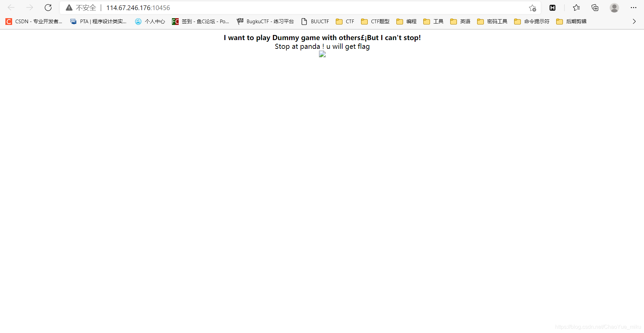Open the BugkuCTF practice platform bookmark
The height and width of the screenshot is (333, 644).
point(265,21)
